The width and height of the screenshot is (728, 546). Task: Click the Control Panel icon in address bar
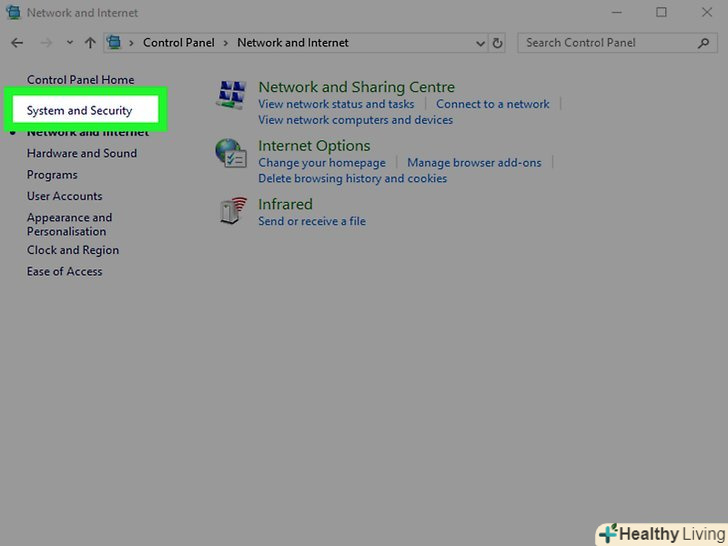coord(114,42)
